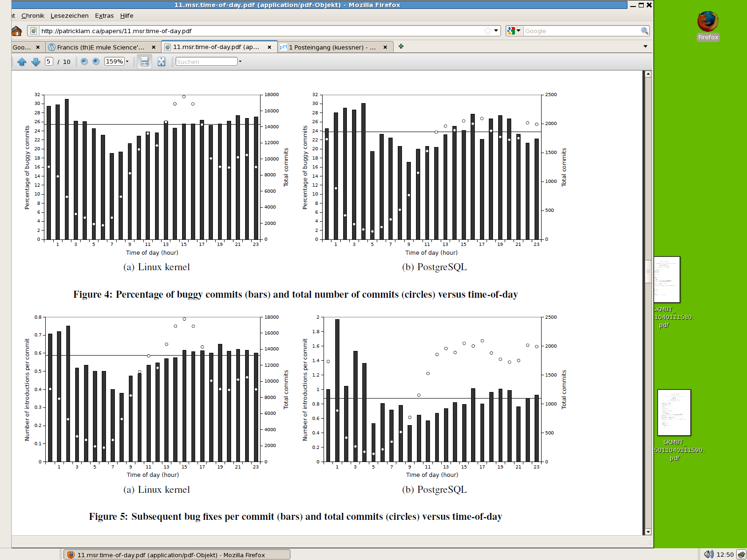The width and height of the screenshot is (747, 560).
Task: Toggle fit whole page view
Action: 161,62
